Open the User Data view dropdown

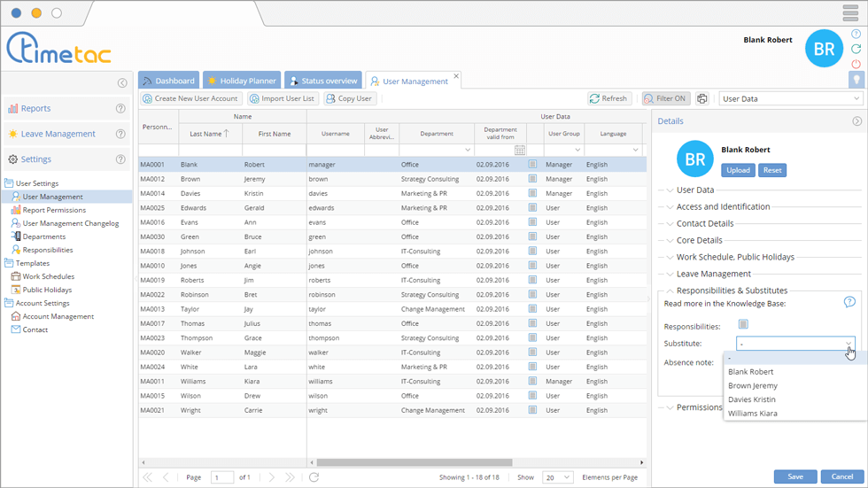click(x=791, y=99)
